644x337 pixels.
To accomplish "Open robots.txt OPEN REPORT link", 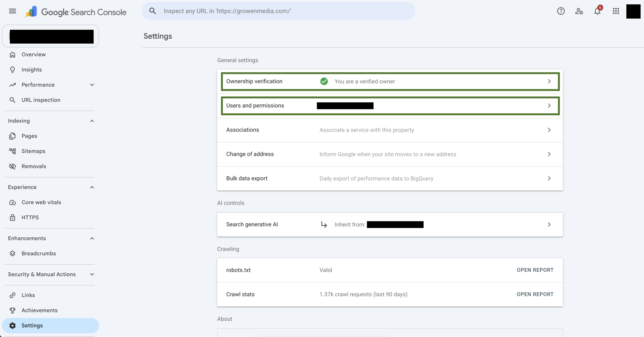I will 535,270.
